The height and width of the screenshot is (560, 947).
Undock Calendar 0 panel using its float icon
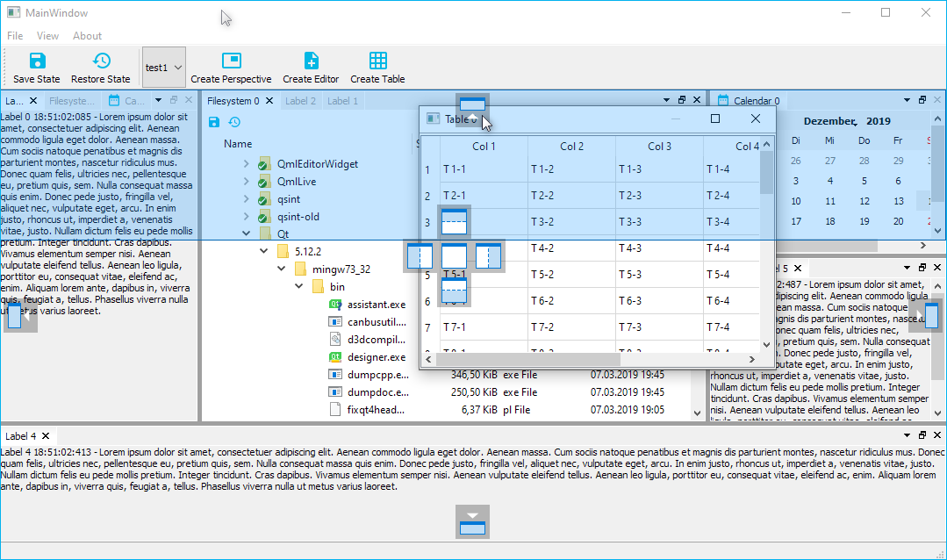pyautogui.click(x=922, y=99)
